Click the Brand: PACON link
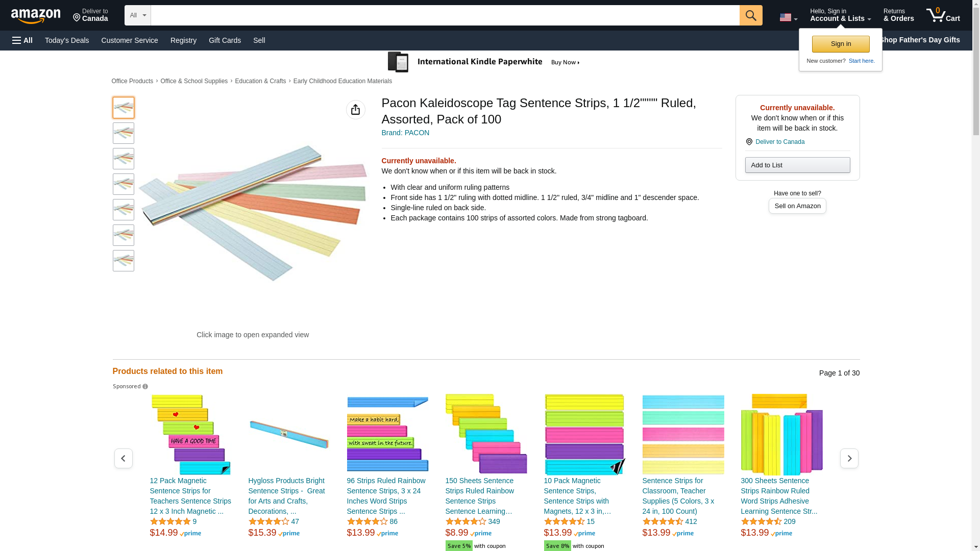Image resolution: width=980 pixels, height=551 pixels. click(x=405, y=133)
